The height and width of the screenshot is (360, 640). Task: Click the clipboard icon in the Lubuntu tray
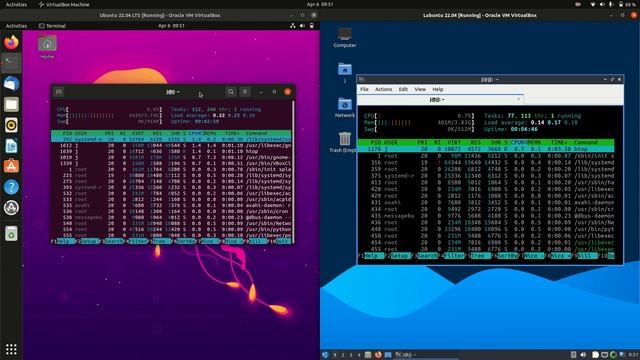pyautogui.click(x=596, y=355)
